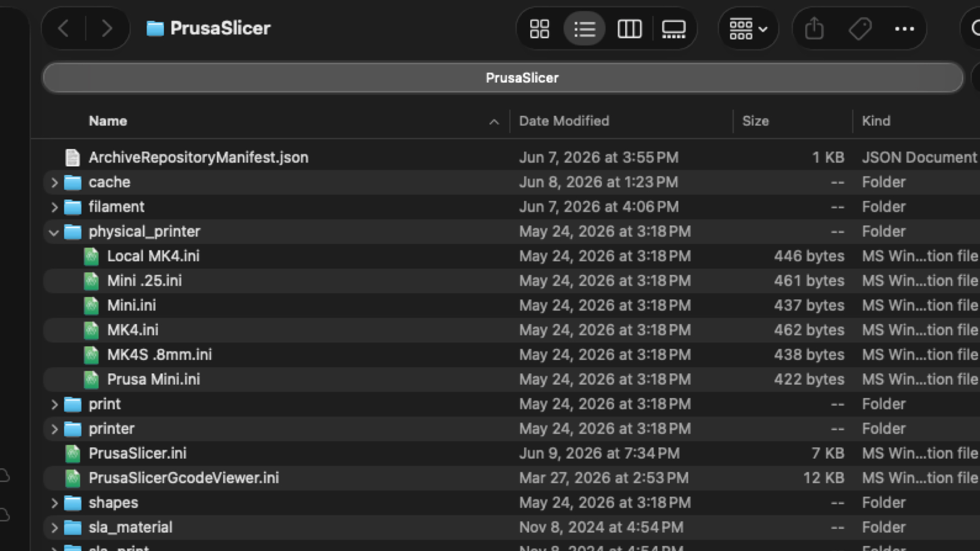Sort by the Name column header

point(108,121)
